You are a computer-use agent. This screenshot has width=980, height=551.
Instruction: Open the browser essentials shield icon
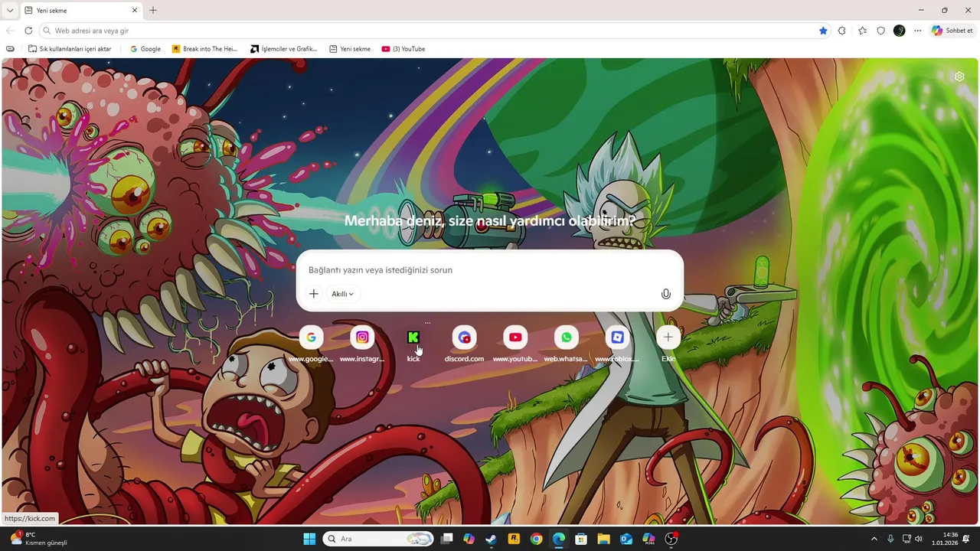(x=881, y=31)
